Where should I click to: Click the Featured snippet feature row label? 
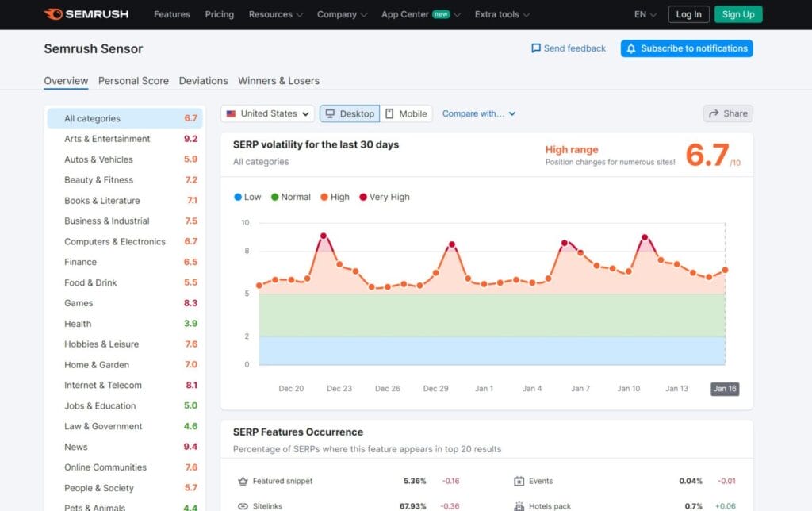pos(283,482)
